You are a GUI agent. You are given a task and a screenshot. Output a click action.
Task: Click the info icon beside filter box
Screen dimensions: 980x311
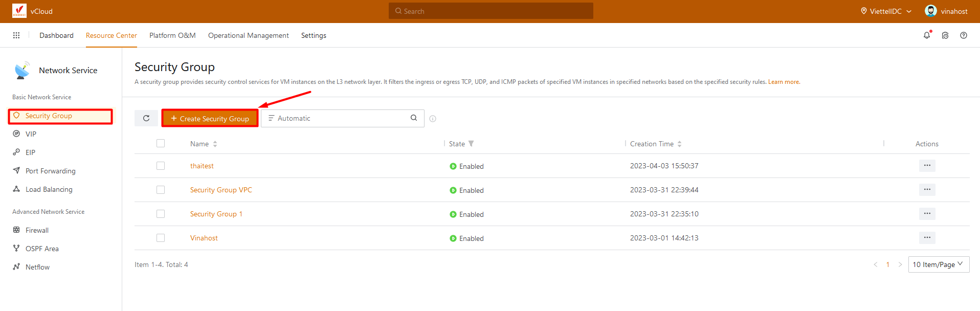(433, 119)
